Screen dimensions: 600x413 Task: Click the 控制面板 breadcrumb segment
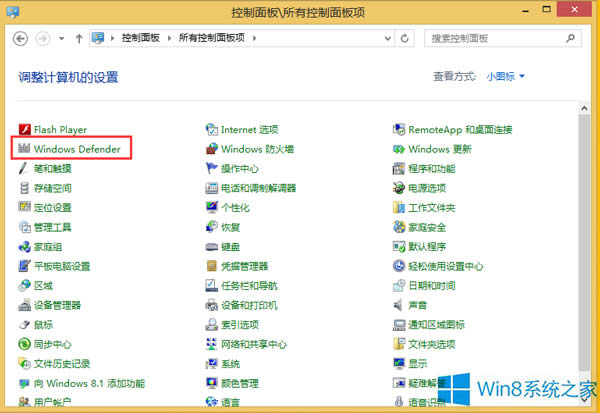click(140, 38)
